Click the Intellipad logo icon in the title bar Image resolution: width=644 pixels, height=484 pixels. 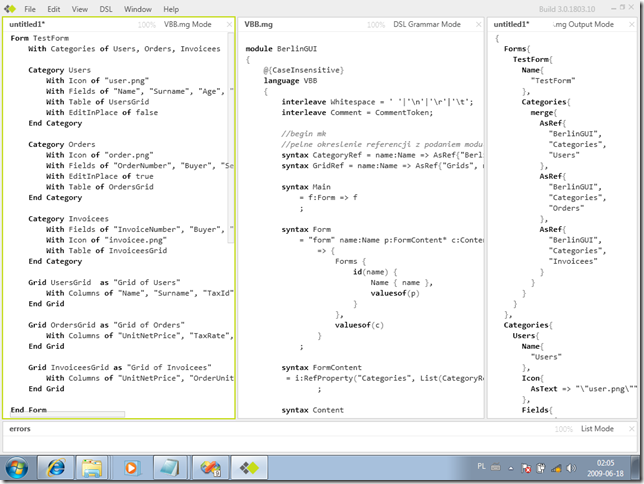(x=10, y=8)
